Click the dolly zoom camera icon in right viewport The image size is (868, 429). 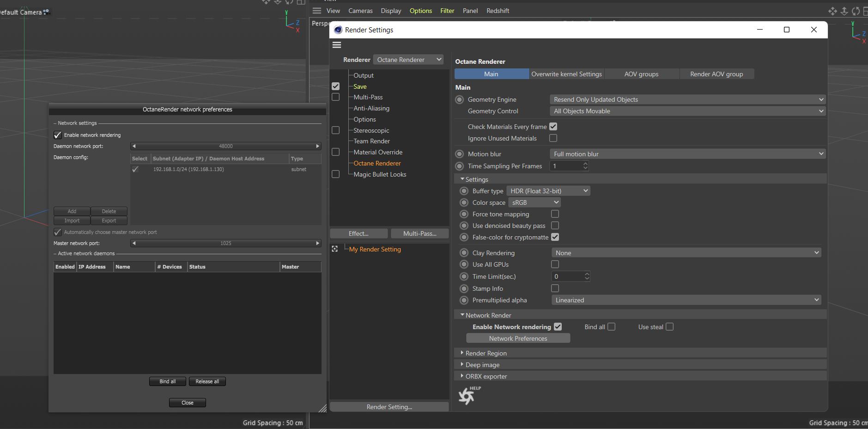[x=844, y=11]
